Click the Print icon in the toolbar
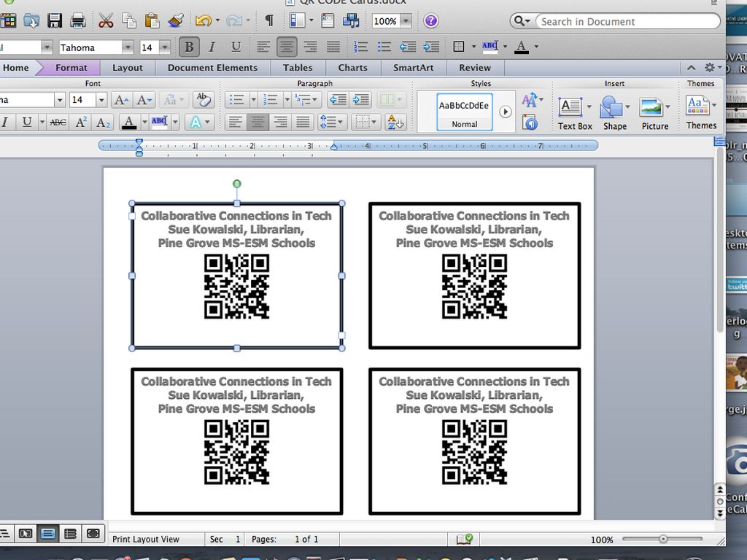 click(x=78, y=21)
